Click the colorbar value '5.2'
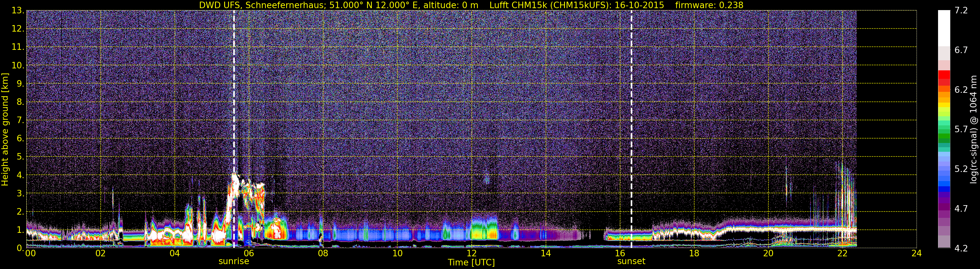 [961, 169]
